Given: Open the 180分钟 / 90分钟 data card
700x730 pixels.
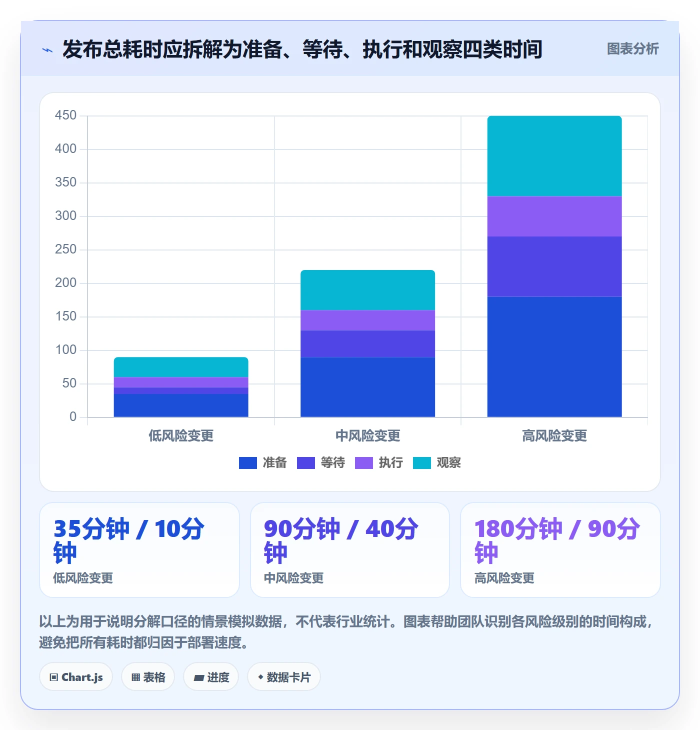Looking at the screenshot, I should [x=560, y=550].
